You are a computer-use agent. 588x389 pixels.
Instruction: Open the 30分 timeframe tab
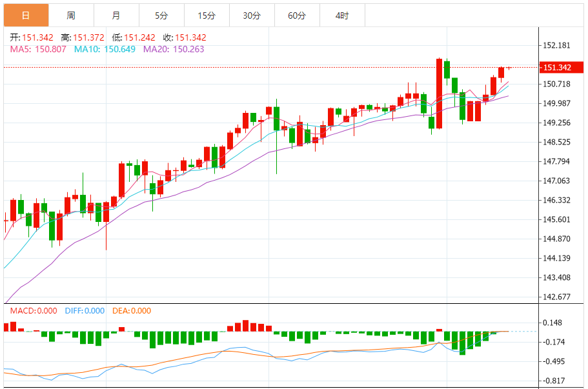click(252, 15)
